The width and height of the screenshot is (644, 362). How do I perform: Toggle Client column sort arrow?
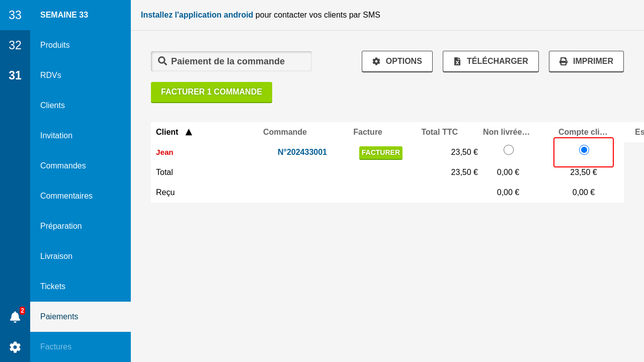pos(189,132)
